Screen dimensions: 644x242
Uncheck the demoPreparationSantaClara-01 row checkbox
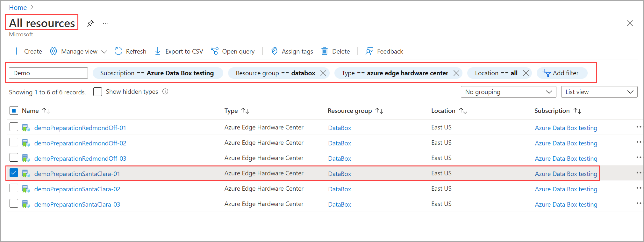[x=14, y=173]
